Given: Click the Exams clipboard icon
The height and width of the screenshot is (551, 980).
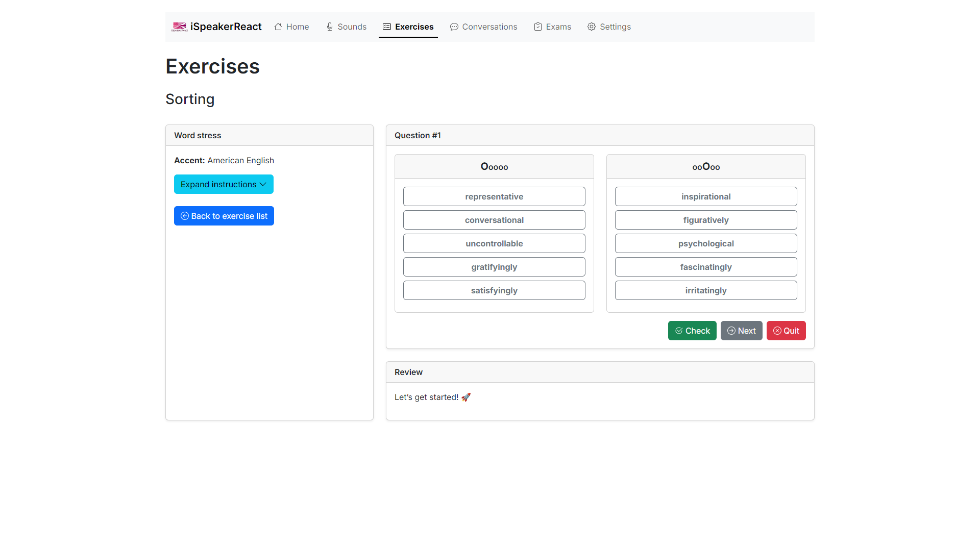Looking at the screenshot, I should pos(538,27).
